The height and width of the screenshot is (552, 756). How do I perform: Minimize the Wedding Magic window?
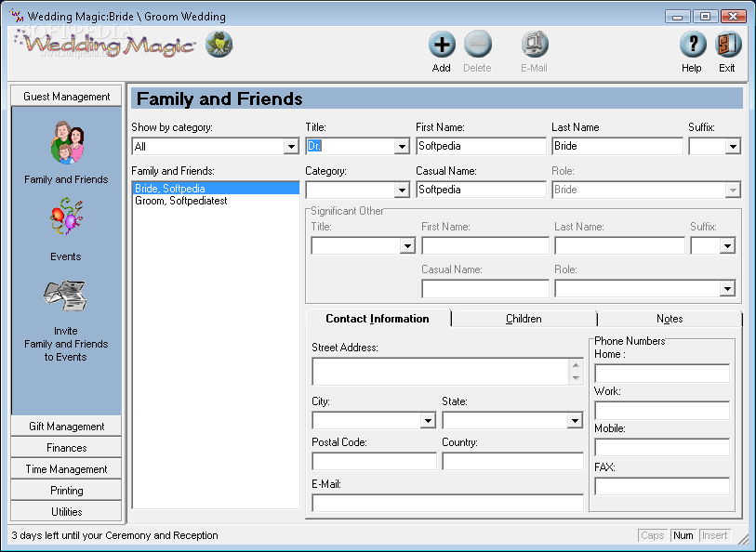[x=677, y=17]
